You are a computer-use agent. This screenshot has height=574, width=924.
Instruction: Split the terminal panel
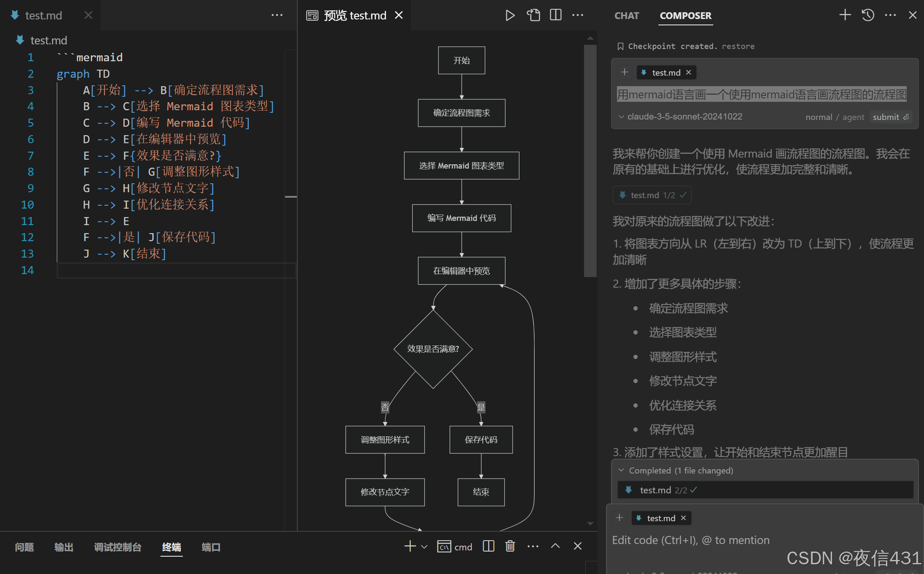pyautogui.click(x=489, y=547)
